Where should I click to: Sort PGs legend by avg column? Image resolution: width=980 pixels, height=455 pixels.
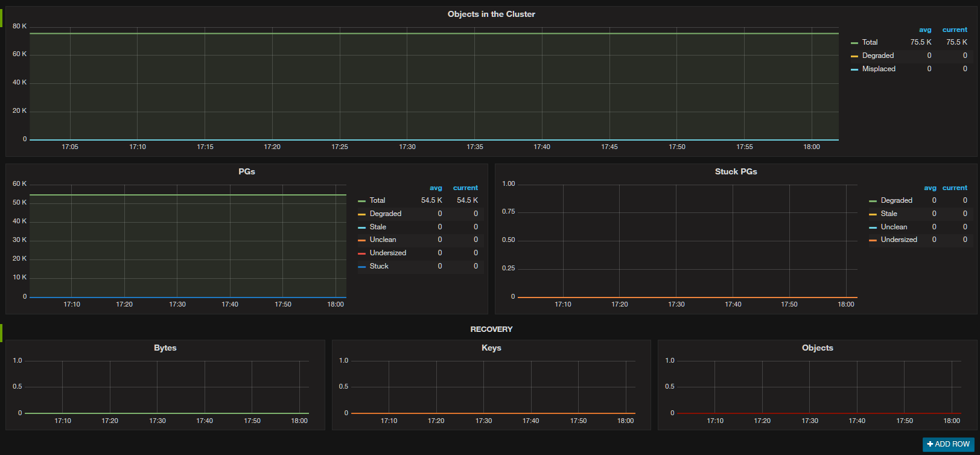click(x=436, y=188)
